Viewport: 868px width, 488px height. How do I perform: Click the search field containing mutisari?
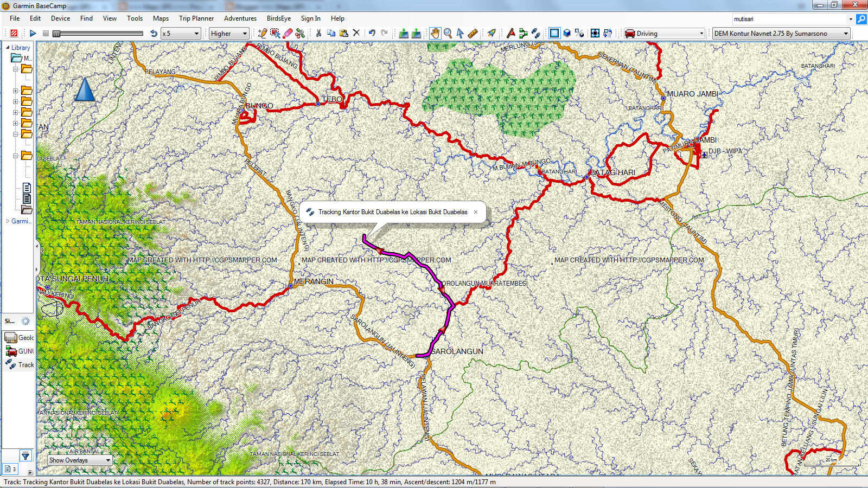(x=789, y=19)
